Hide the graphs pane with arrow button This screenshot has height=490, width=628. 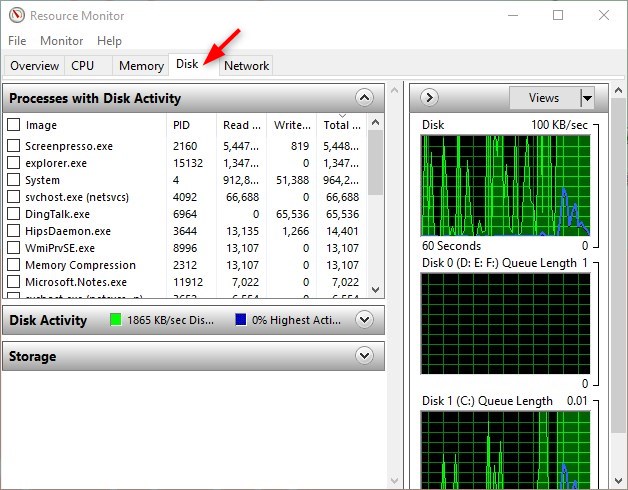click(430, 98)
